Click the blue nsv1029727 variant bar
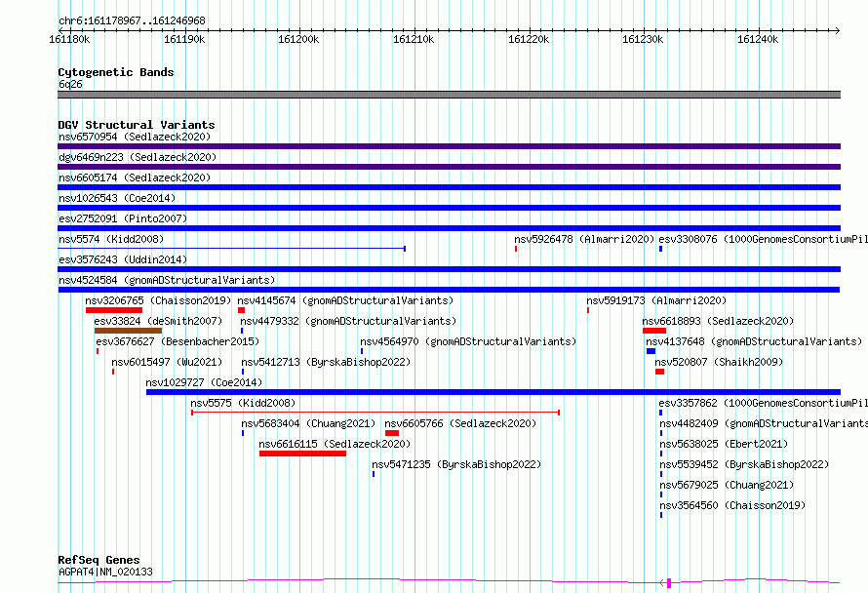 click(493, 392)
